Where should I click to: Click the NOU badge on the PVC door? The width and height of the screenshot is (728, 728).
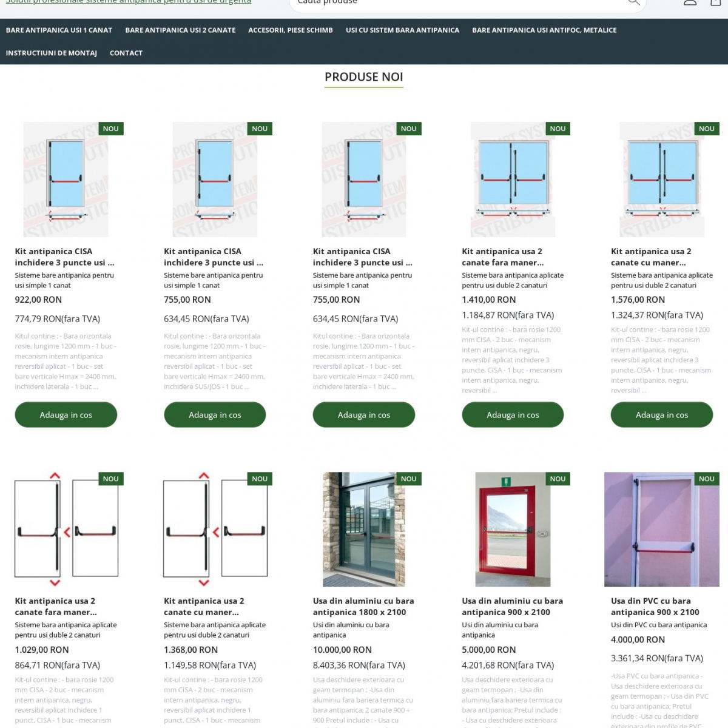[x=707, y=479]
